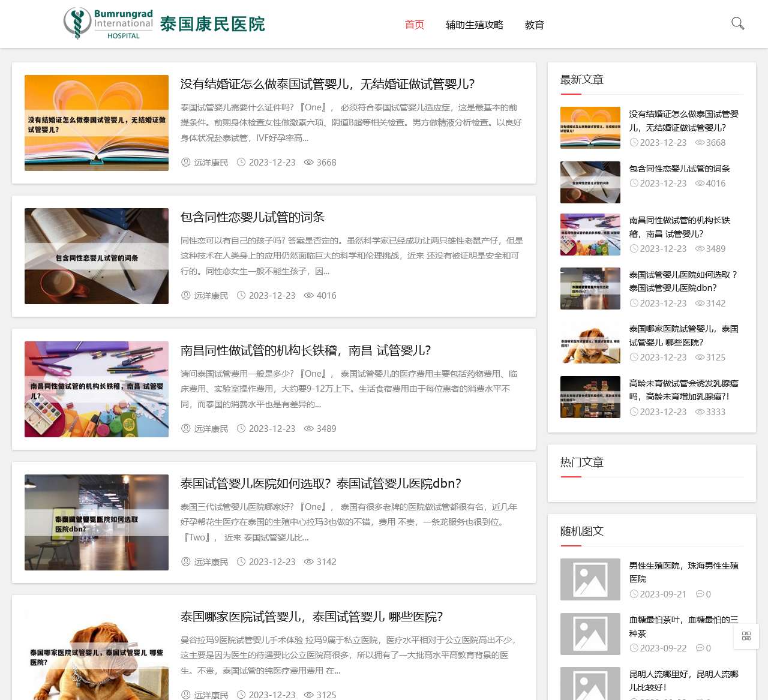This screenshot has width=768, height=700.
Task: Open article 没有结婚证怎么做泰国试管婴儿 in main list
Action: [x=328, y=84]
